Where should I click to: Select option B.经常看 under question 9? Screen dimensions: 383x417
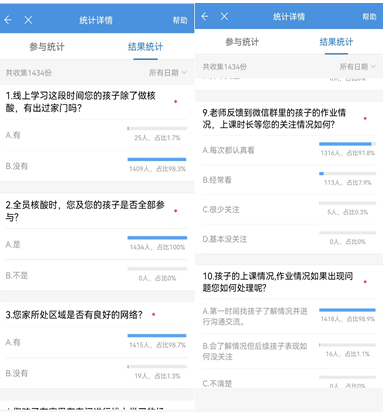click(x=289, y=180)
